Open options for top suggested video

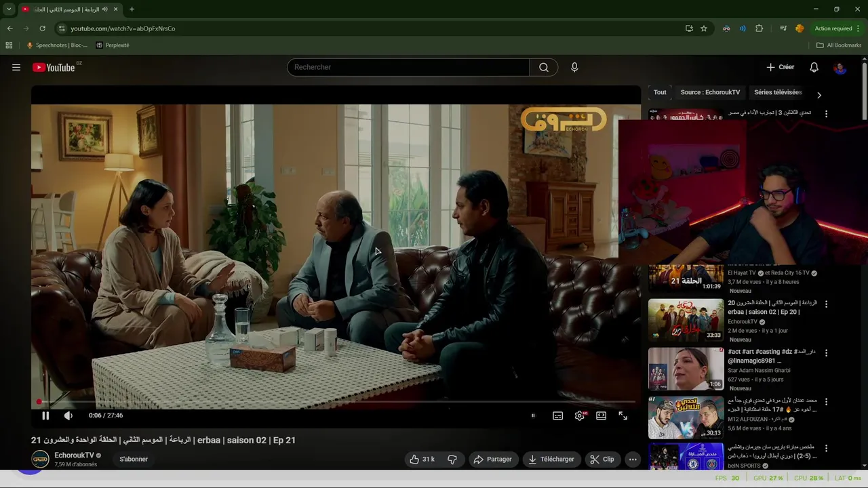(826, 114)
